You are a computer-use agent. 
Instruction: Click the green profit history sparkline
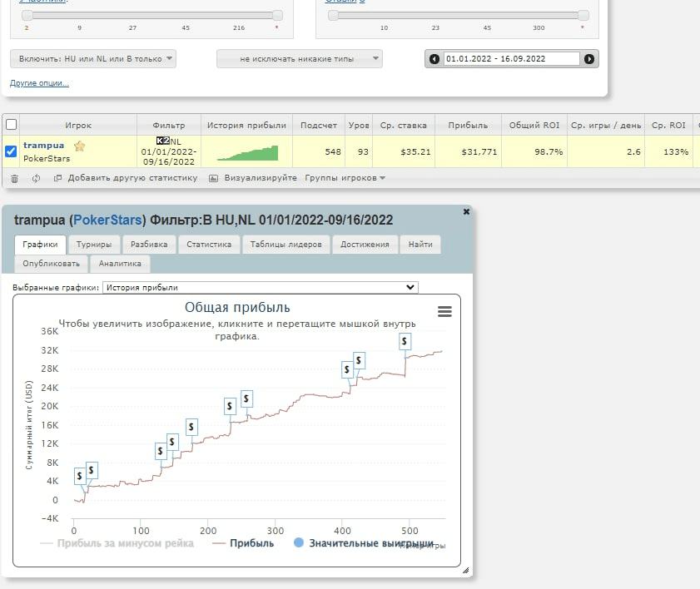point(248,152)
